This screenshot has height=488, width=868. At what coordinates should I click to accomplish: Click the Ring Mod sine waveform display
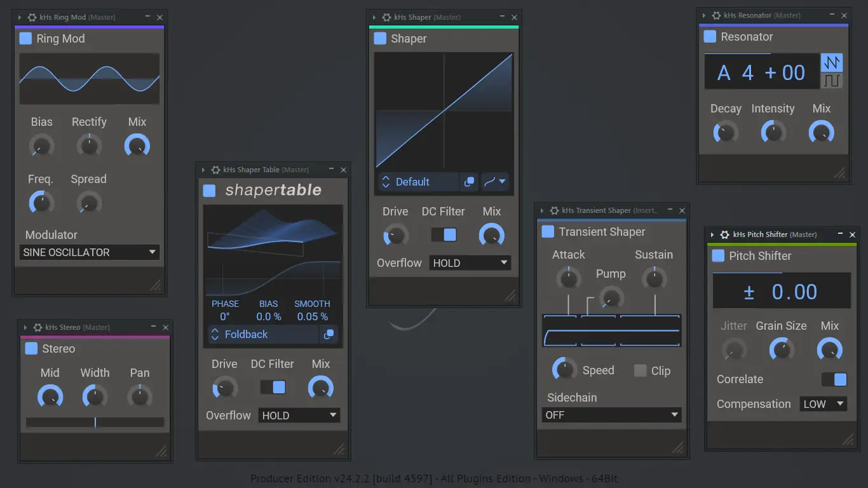point(90,79)
